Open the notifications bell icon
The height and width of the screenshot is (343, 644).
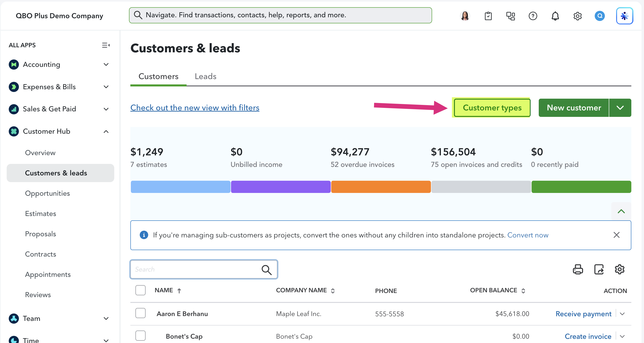[555, 16]
